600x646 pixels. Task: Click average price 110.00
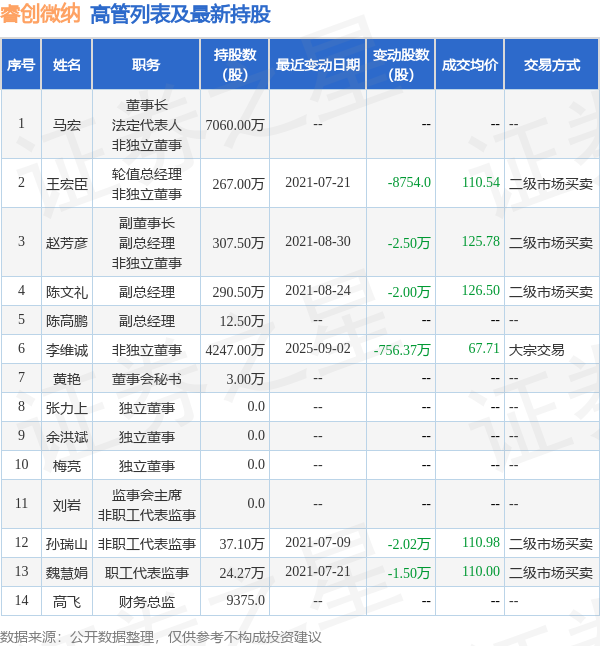click(x=480, y=571)
